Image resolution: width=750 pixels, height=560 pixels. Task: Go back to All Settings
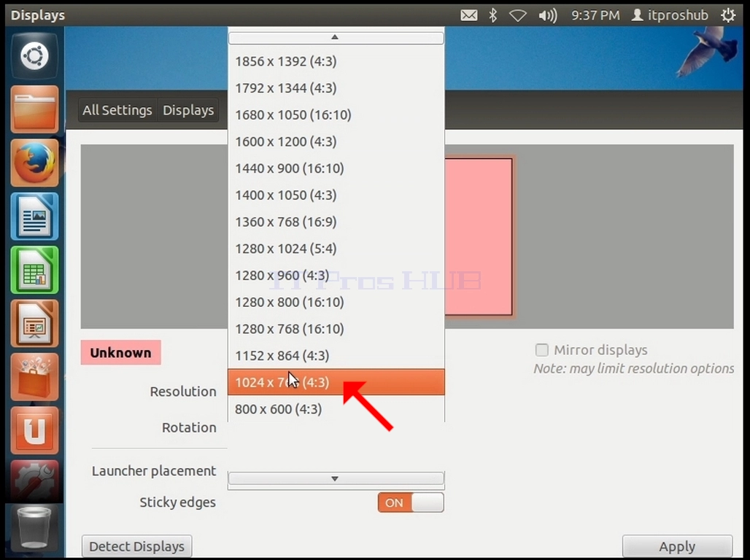click(x=117, y=110)
